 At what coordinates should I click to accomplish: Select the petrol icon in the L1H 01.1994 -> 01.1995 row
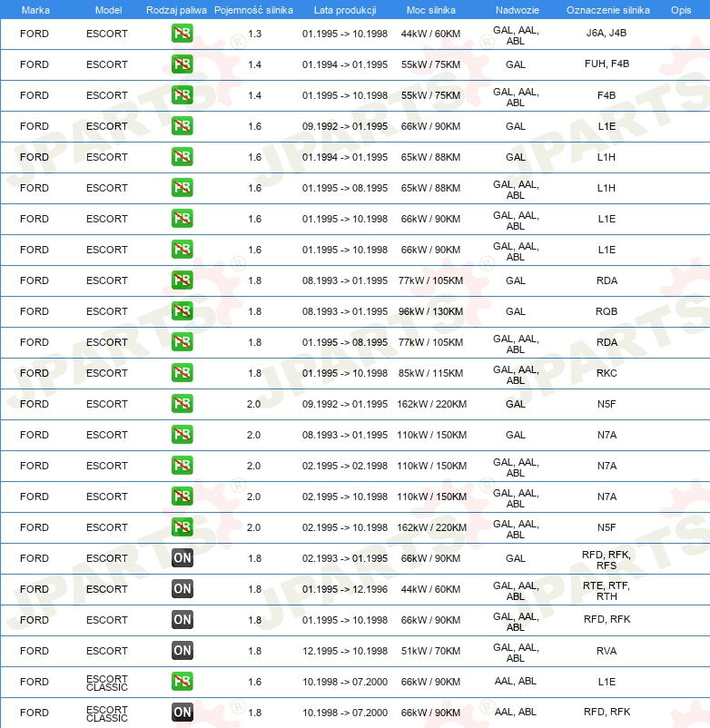pyautogui.click(x=182, y=157)
